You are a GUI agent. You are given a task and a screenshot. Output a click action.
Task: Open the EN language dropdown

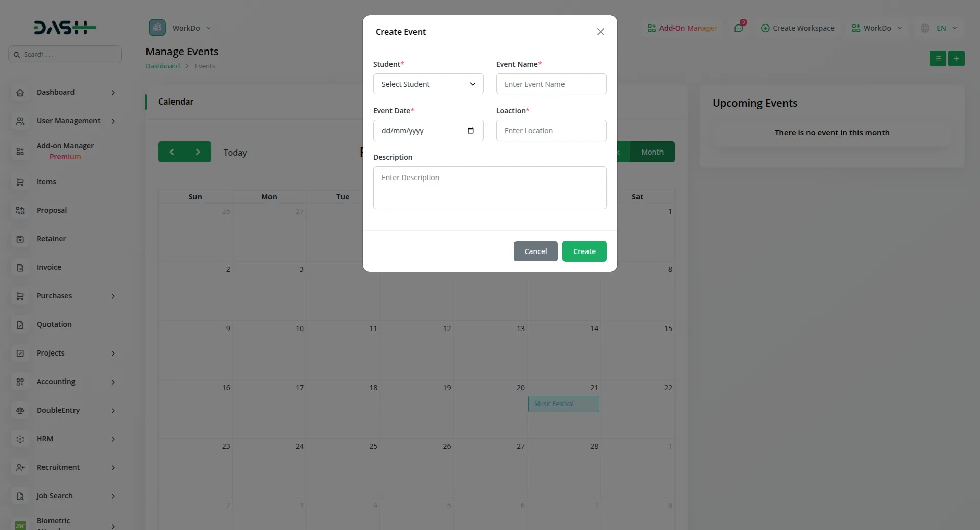947,28
